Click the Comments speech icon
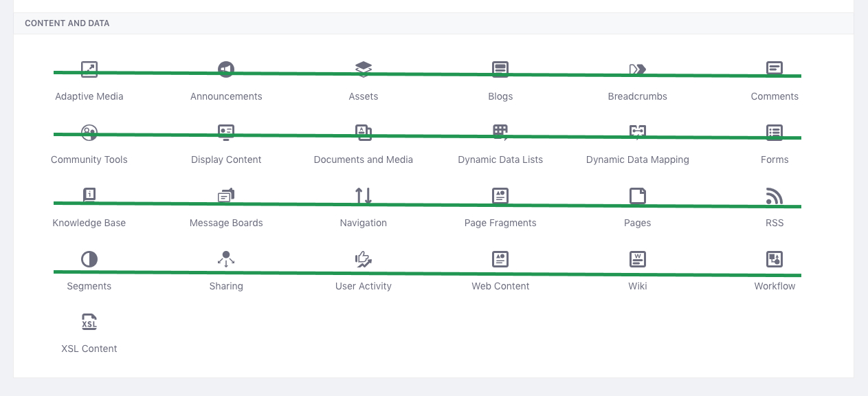Screen dimensions: 868x396 (775, 69)
